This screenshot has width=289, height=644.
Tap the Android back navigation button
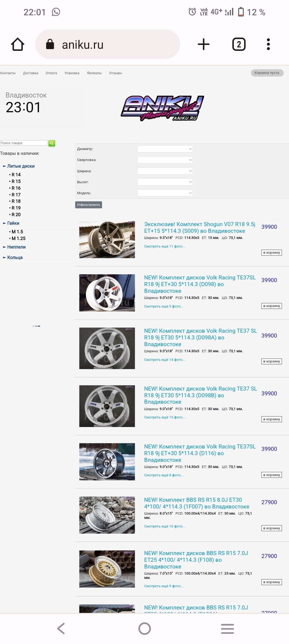point(61,628)
